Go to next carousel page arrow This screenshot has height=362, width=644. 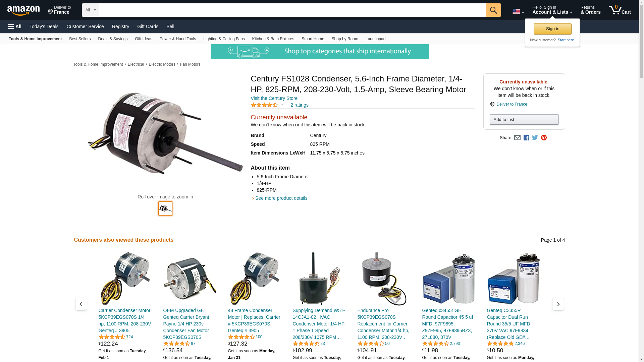coord(558,304)
